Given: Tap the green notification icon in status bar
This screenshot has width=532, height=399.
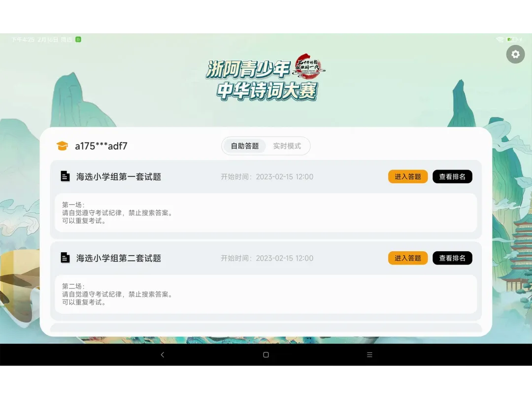Looking at the screenshot, I should pyautogui.click(x=78, y=40).
